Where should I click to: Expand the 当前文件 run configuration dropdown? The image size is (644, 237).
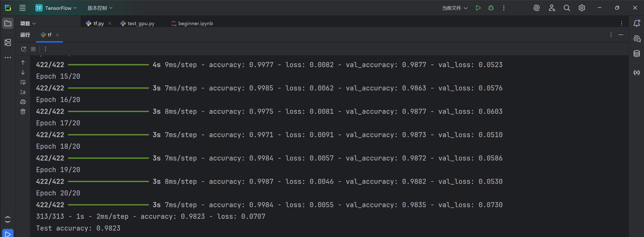pos(454,8)
